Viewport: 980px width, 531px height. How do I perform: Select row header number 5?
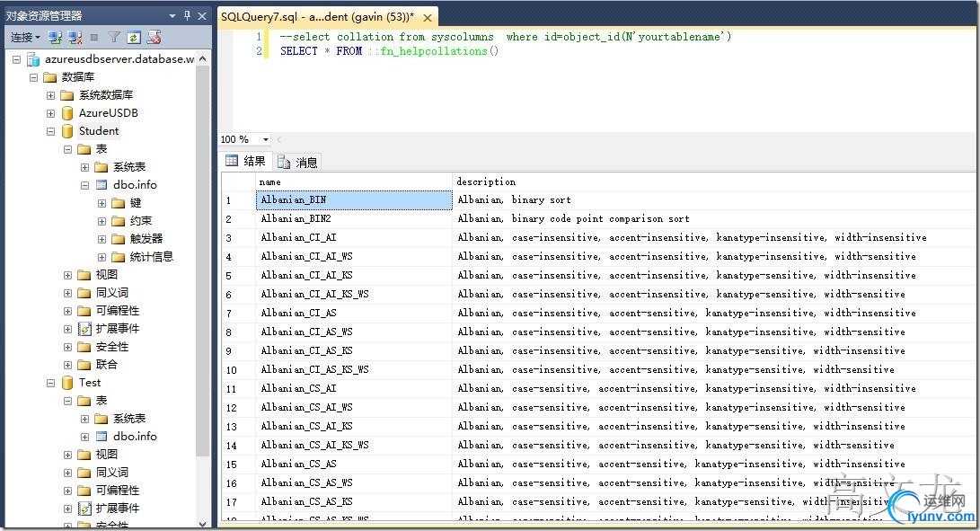(238, 276)
